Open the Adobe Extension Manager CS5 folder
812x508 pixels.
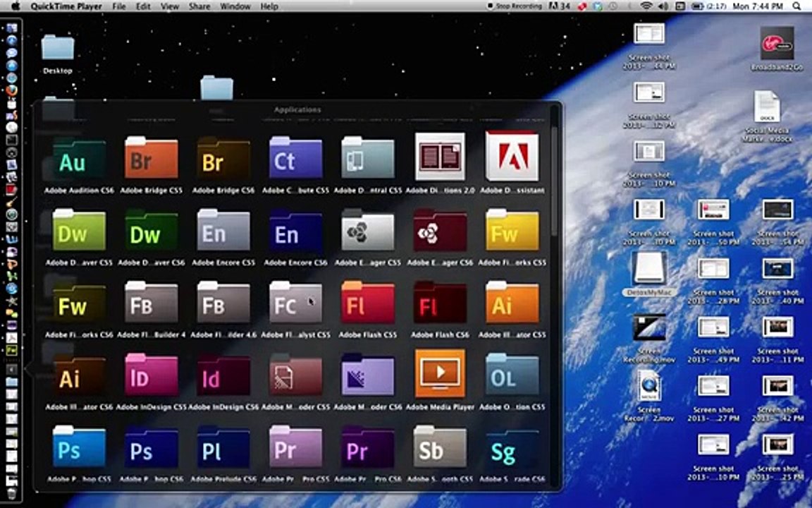pos(368,230)
